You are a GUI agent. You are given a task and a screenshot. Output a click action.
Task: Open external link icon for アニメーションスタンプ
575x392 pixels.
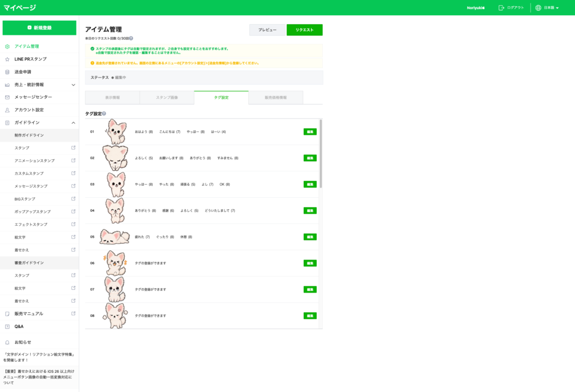(74, 161)
